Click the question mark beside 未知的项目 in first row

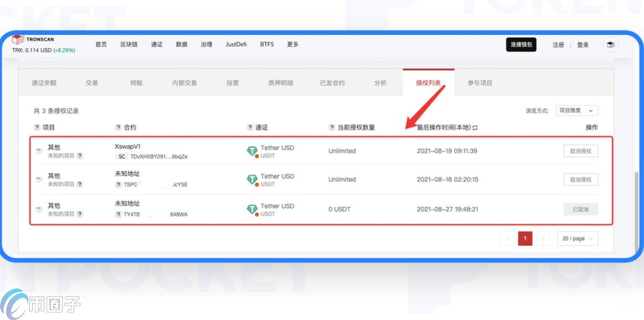(x=79, y=156)
